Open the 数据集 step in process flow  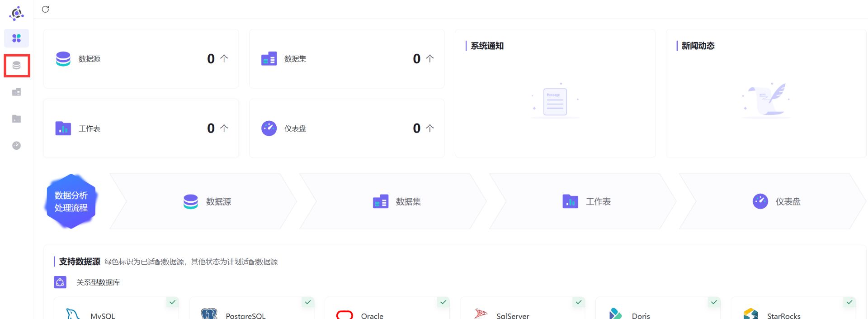[x=393, y=201]
